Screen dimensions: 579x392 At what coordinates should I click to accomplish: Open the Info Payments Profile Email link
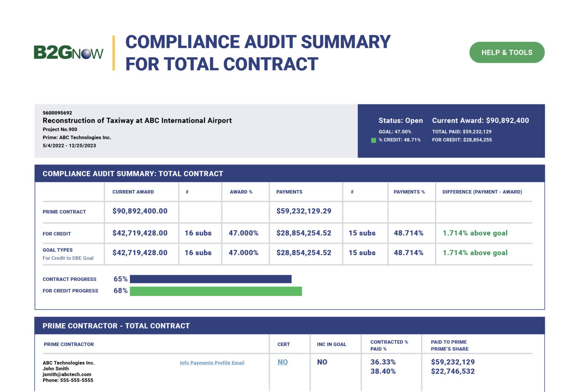click(x=212, y=363)
